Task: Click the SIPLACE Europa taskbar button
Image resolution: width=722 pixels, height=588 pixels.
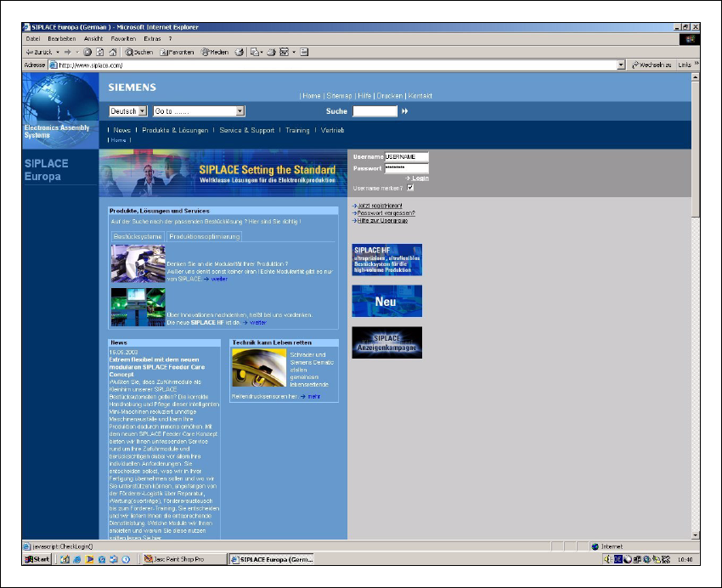Action: pos(272,559)
